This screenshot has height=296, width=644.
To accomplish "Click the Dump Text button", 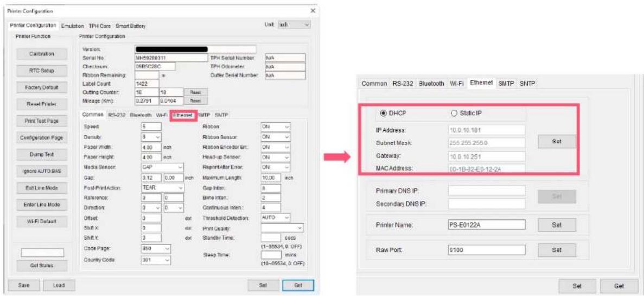I will coord(41,154).
